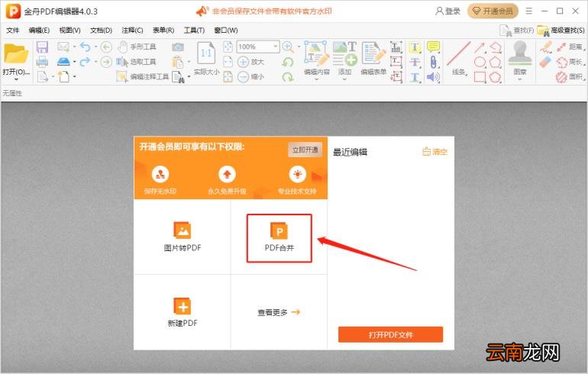588x374 pixels.
Task: Expand the dropdown arrow under 打开(O)
Action: tap(16, 79)
